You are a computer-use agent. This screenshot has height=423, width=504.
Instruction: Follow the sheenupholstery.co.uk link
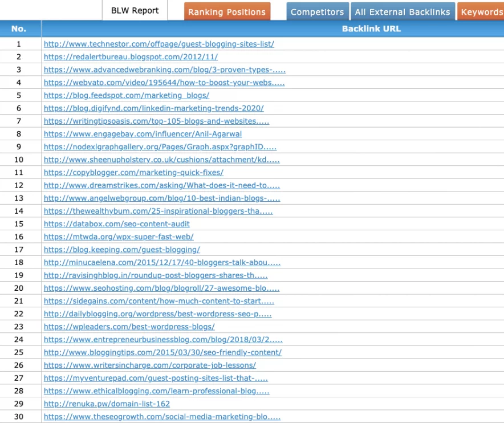(162, 160)
